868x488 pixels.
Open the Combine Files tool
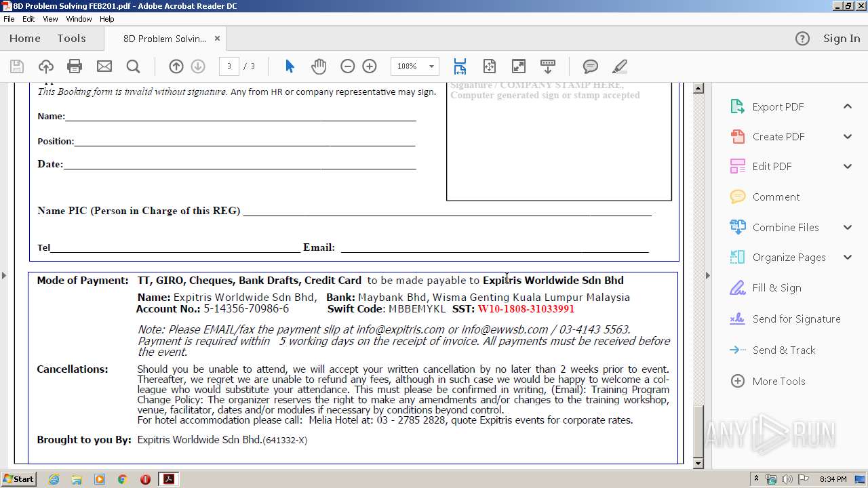[x=785, y=227]
